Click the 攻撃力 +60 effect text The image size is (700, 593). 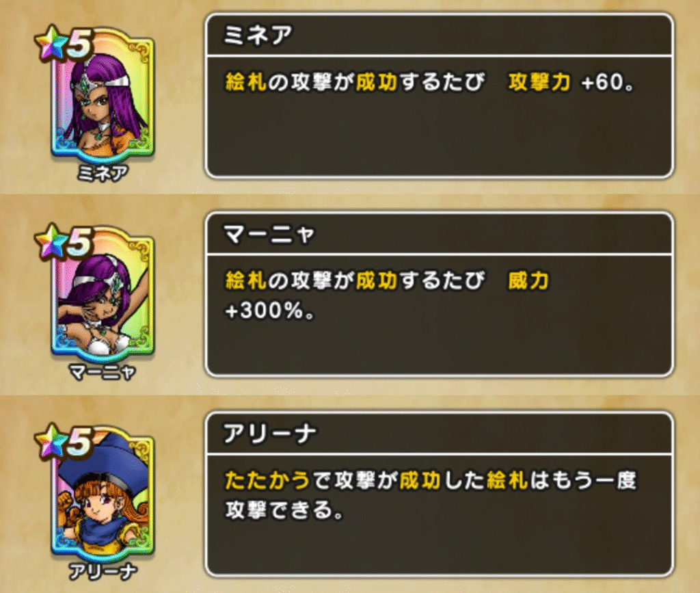pos(571,82)
